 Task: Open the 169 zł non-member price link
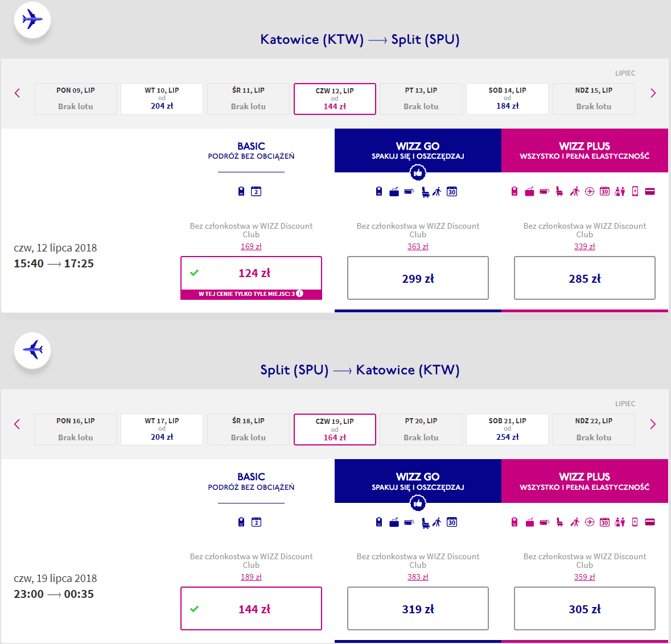click(x=251, y=246)
